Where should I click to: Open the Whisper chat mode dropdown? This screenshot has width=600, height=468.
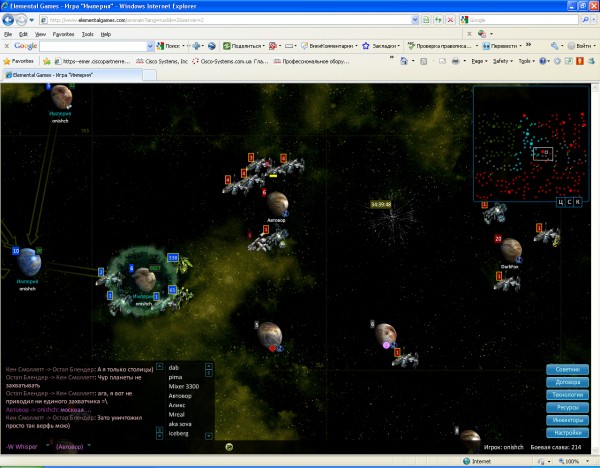[x=49, y=446]
